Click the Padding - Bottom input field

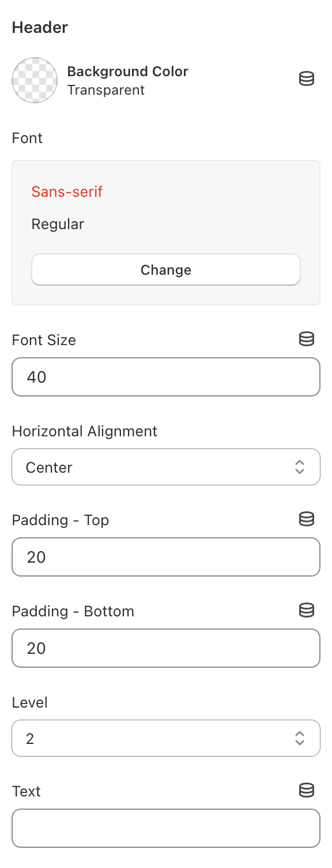(x=166, y=648)
